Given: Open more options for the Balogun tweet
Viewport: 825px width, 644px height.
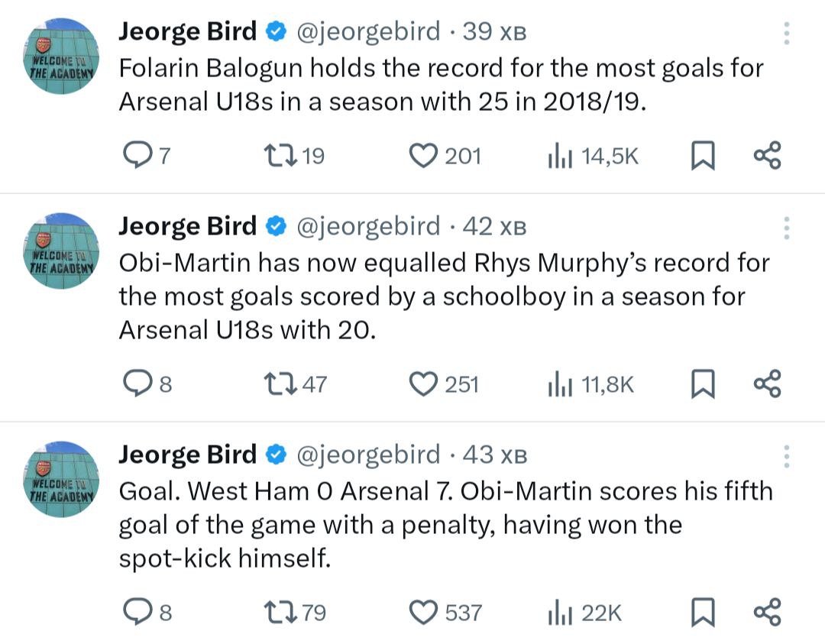Looking at the screenshot, I should tap(787, 33).
